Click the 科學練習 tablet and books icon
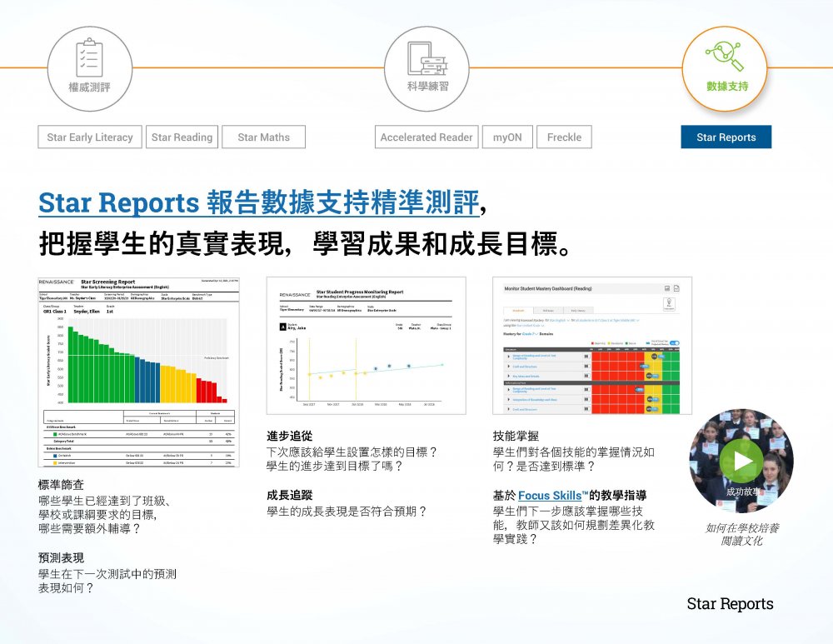This screenshot has height=644, width=833. pos(426,57)
